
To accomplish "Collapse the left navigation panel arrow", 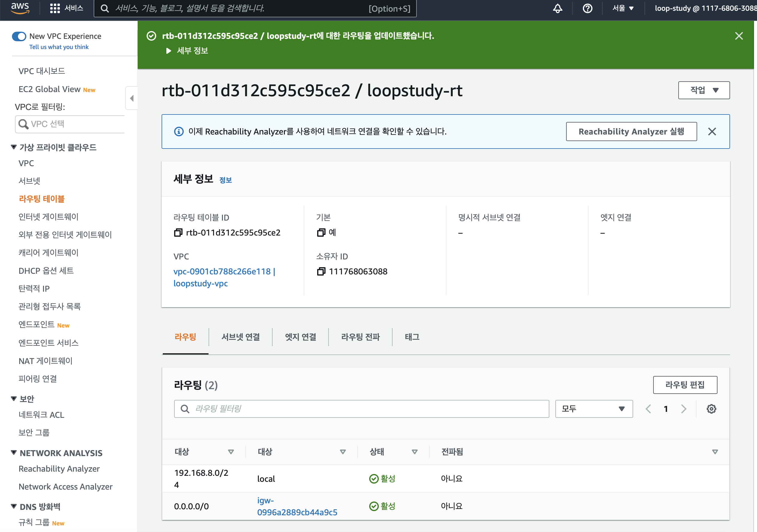I will 132,98.
